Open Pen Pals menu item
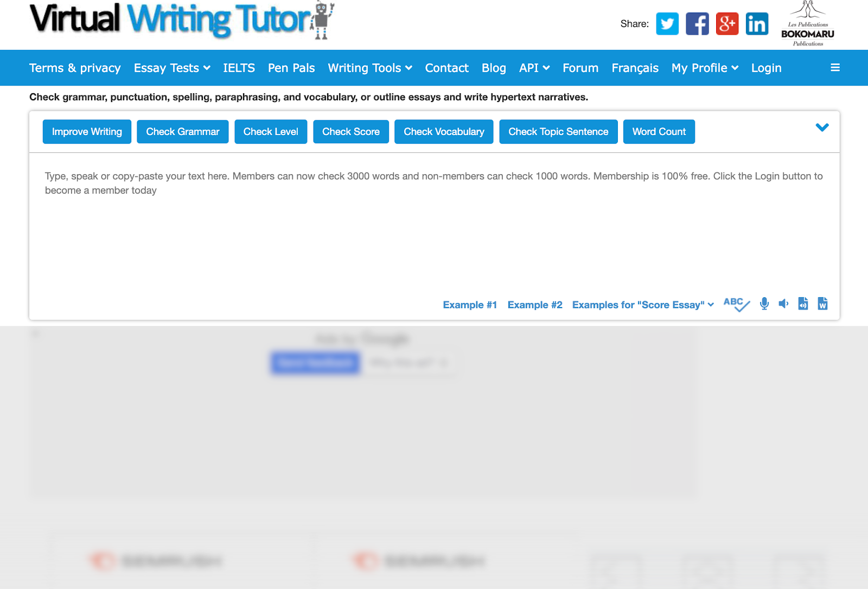Viewport: 868px width, 589px height. (291, 68)
